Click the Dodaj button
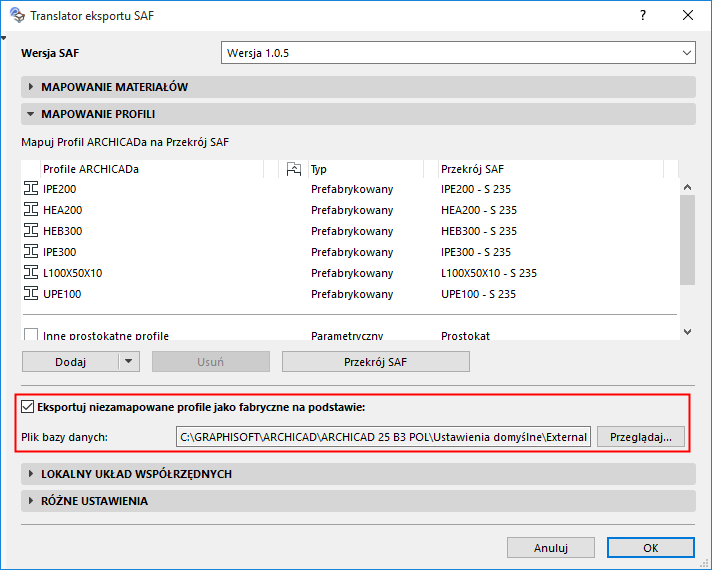The image size is (712, 570). [70, 362]
